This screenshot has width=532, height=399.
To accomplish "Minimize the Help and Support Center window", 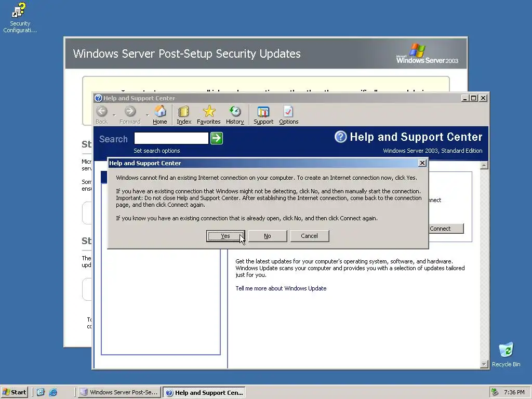I will click(465, 98).
